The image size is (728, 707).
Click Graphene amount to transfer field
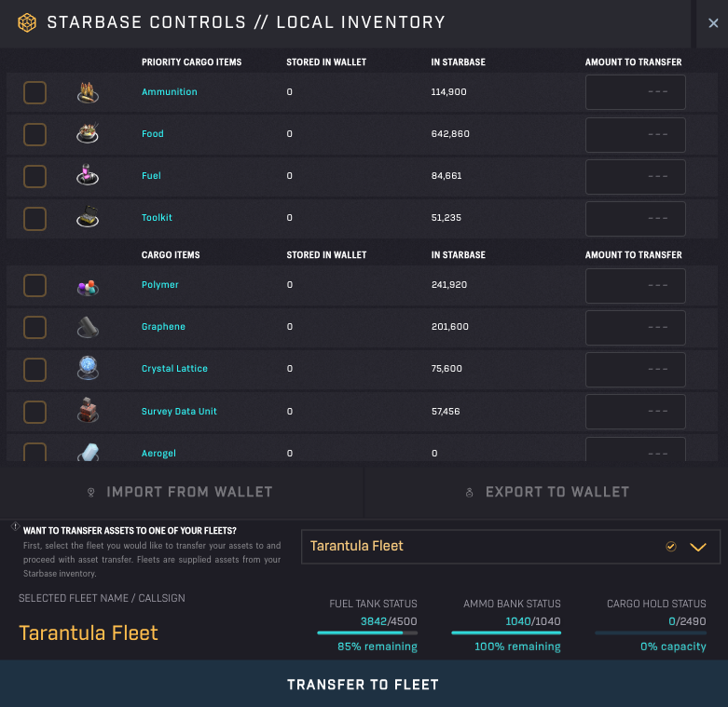(635, 328)
